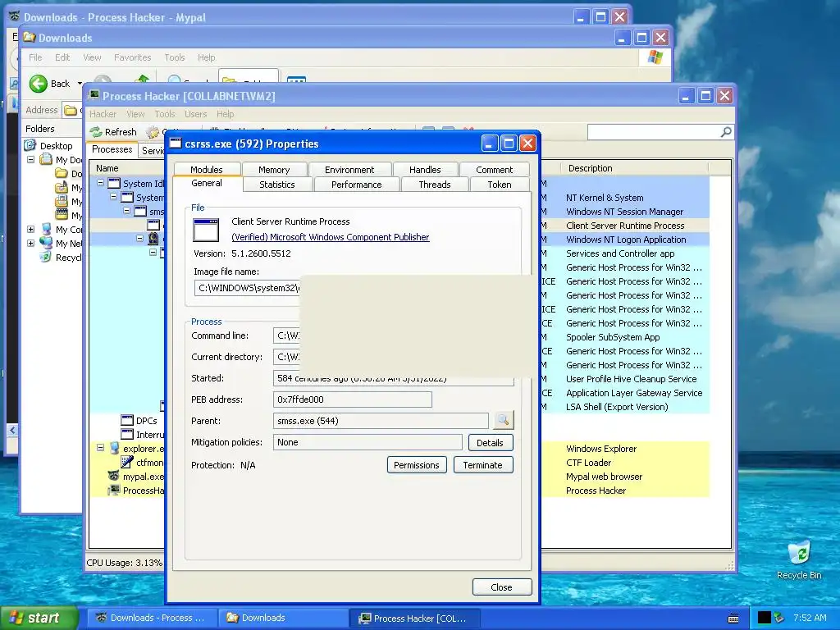Click the Recycle Bin icon on desktop
The width and height of the screenshot is (840, 630).
point(799,553)
